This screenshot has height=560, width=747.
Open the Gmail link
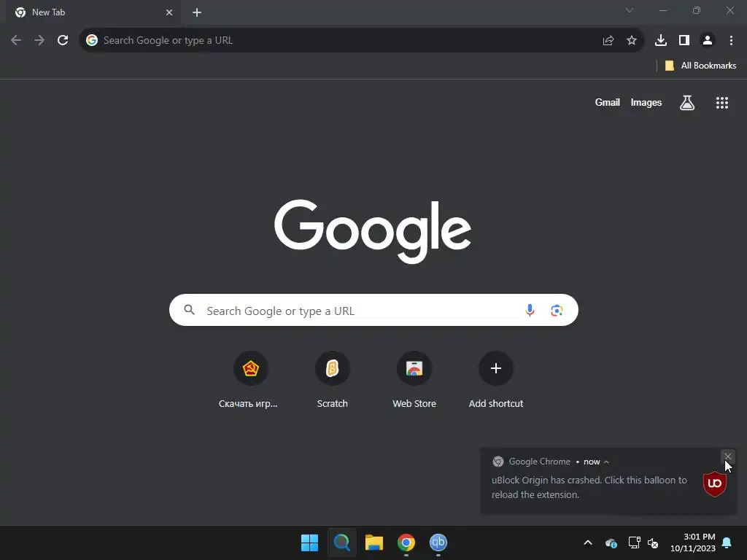(x=608, y=102)
